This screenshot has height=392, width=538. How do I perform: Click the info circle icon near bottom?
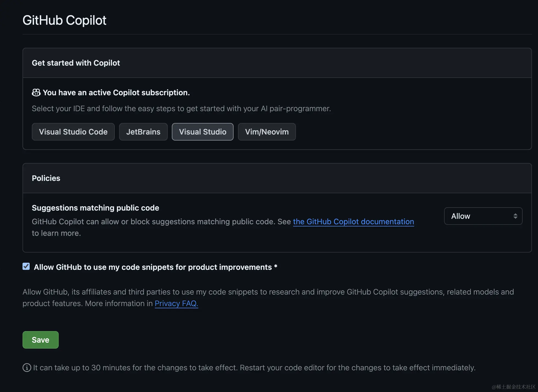(27, 368)
